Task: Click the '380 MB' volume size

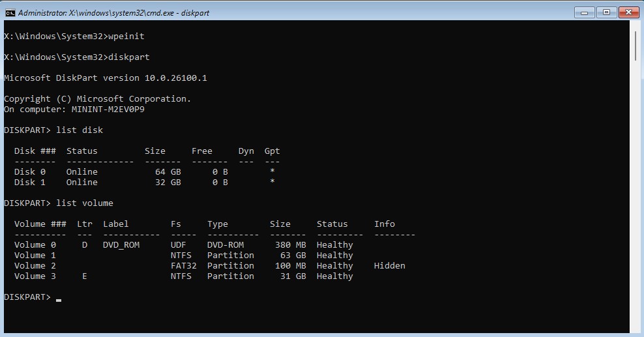Action: (x=290, y=245)
